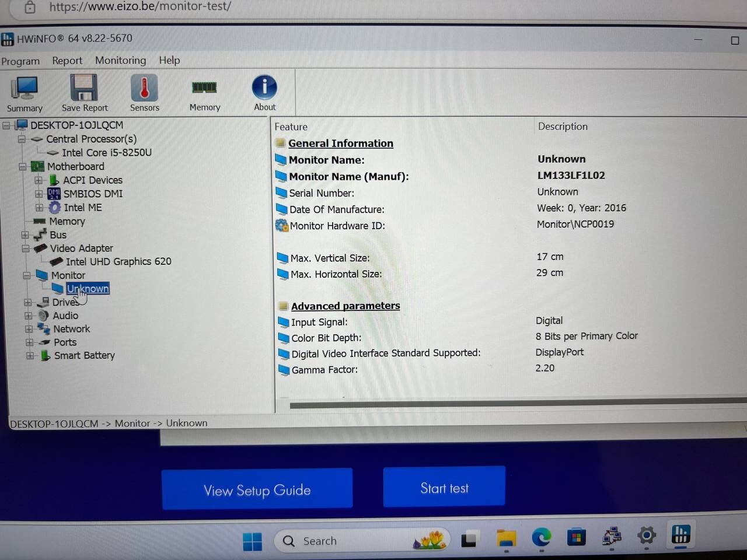Click the Start test button
Image resolution: width=747 pixels, height=560 pixels.
click(444, 487)
